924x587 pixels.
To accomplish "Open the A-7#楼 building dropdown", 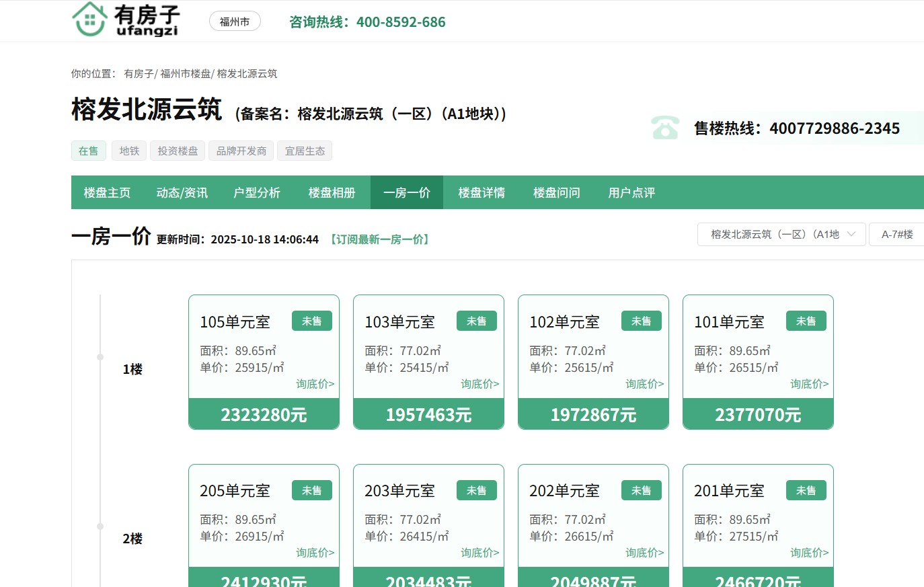I will [897, 234].
